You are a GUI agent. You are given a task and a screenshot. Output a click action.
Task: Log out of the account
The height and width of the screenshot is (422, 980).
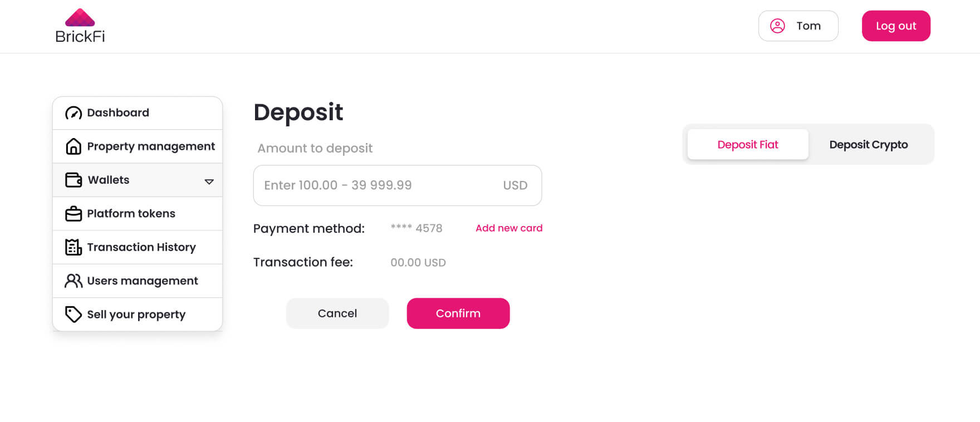[x=895, y=26]
